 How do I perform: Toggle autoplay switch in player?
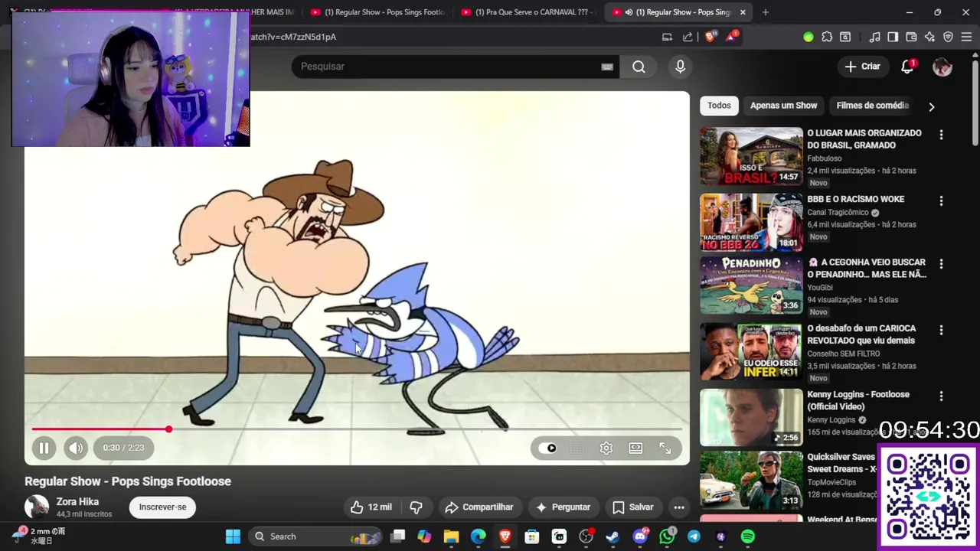point(548,448)
